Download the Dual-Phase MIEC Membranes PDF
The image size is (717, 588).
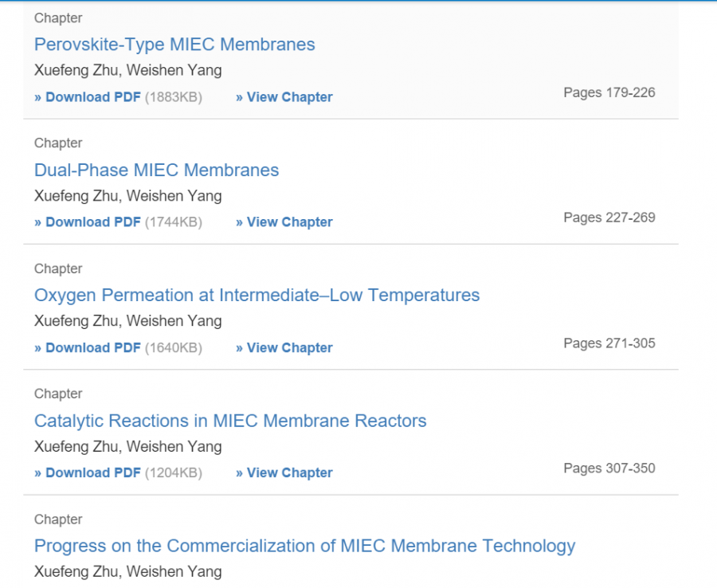pos(88,222)
